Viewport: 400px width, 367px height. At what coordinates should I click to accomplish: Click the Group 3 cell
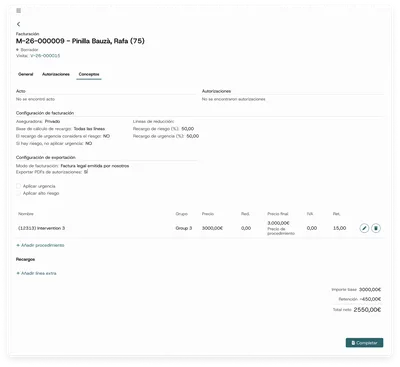point(184,228)
